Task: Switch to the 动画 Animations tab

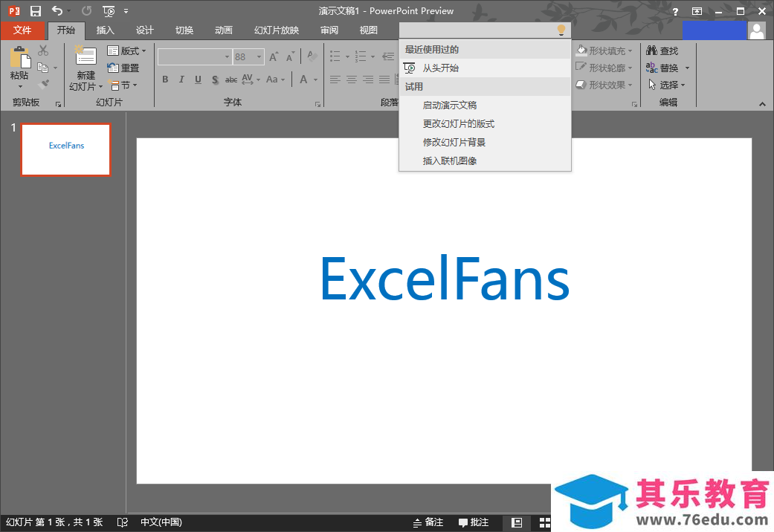Action: [x=224, y=30]
